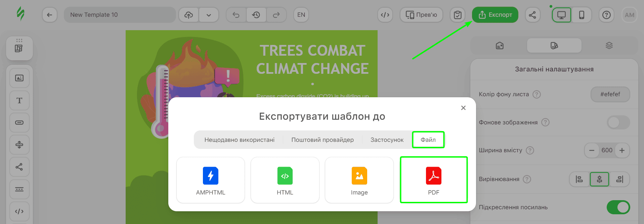644x224 pixels.
Task: Undo the last action
Action: point(236,15)
